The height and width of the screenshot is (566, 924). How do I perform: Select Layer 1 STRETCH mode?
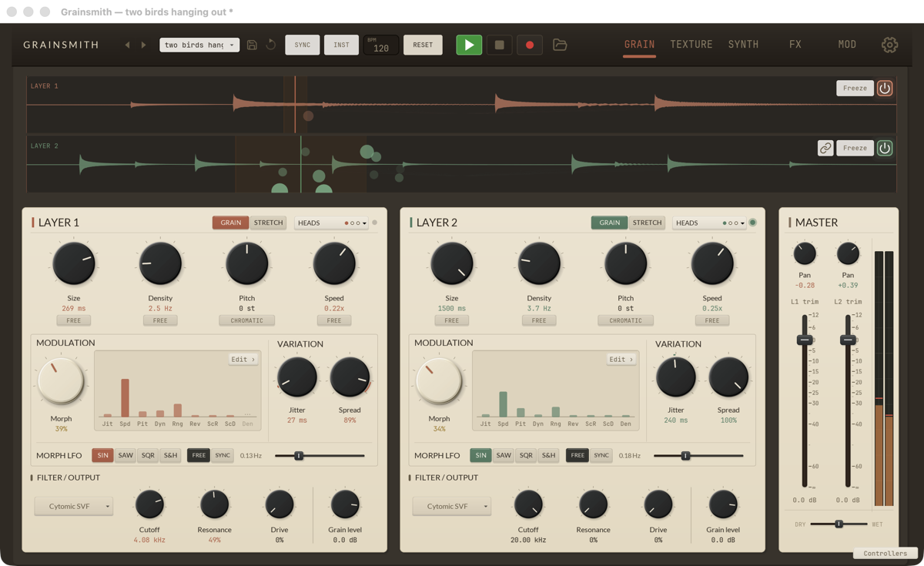pyautogui.click(x=269, y=223)
